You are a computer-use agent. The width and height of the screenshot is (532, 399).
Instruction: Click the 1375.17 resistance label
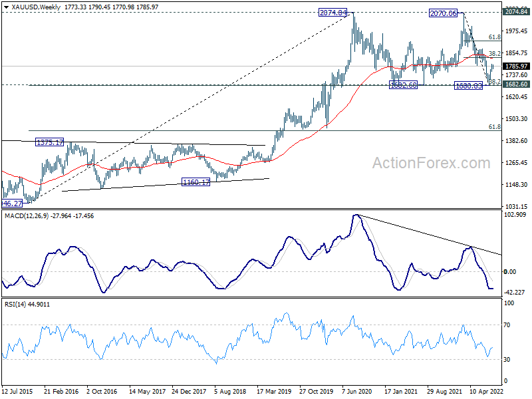(49, 142)
